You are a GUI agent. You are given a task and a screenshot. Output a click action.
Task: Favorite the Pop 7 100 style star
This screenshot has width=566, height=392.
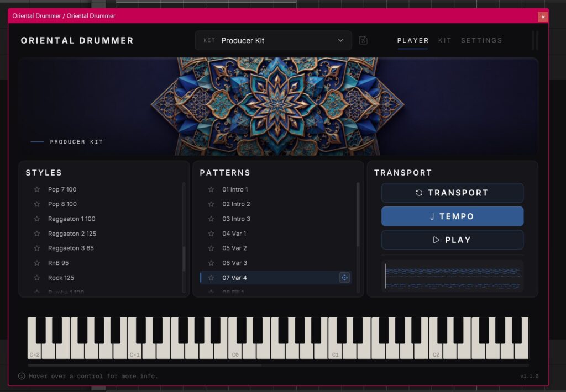click(x=37, y=189)
